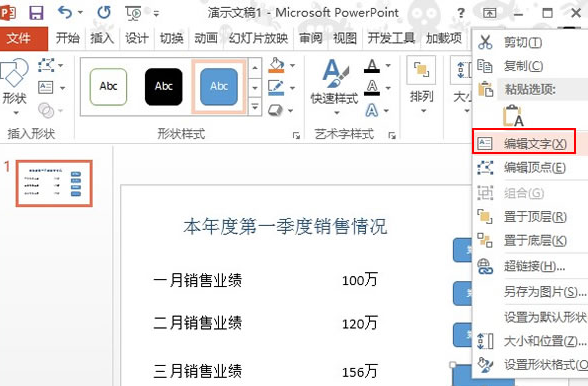Choose the Keep Text Only paste option icon
The width and height of the screenshot is (588, 386).
[513, 116]
